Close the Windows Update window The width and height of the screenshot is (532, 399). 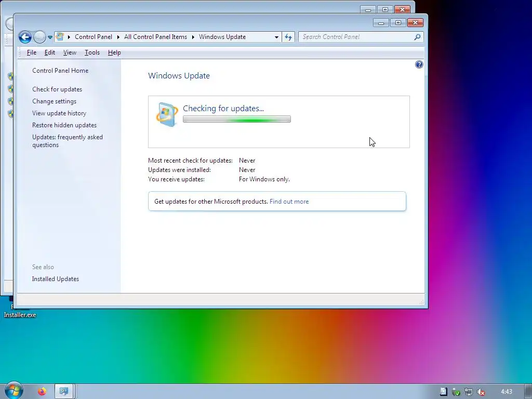415,23
